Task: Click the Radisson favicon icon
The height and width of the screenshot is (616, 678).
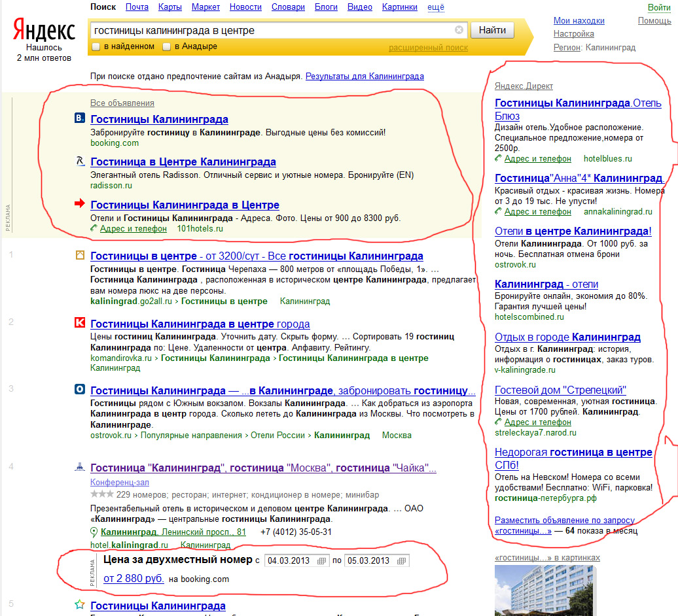Action: point(80,161)
